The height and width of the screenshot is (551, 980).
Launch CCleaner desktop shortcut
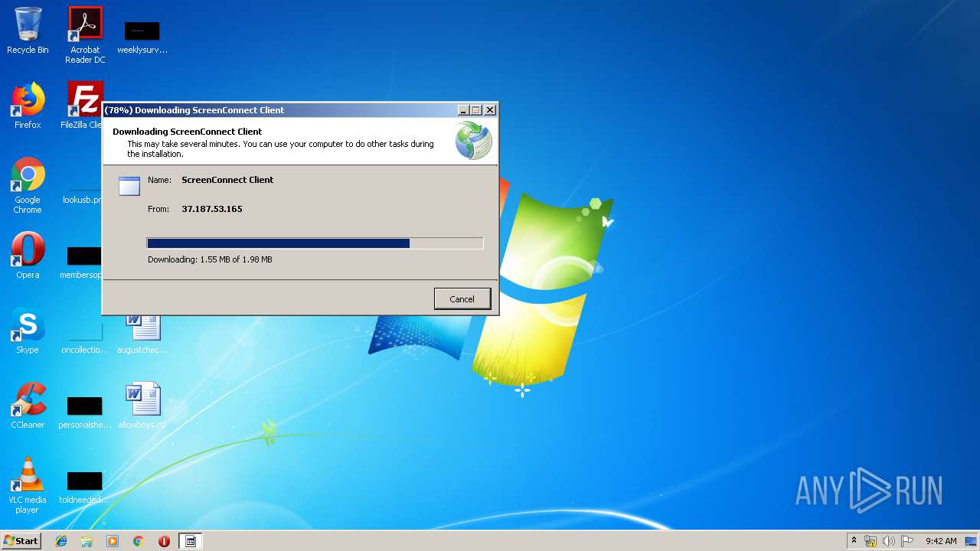[x=28, y=406]
